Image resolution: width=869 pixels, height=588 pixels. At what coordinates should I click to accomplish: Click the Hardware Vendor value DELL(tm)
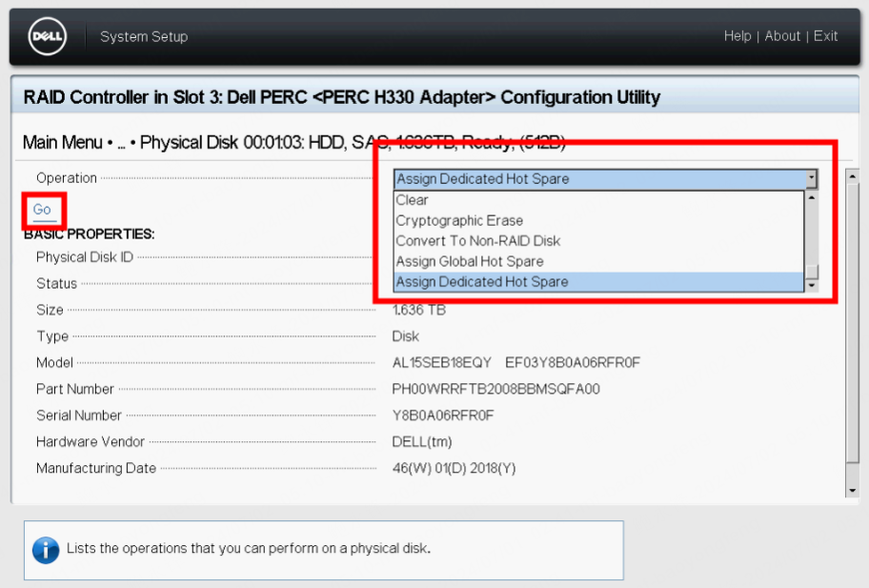[422, 441]
